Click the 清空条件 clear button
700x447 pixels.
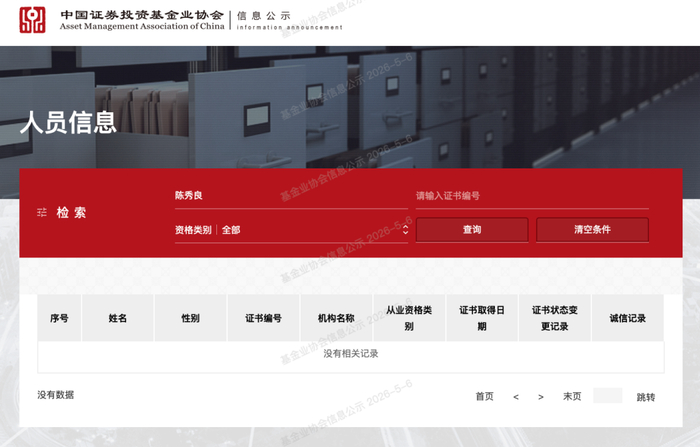pos(592,230)
